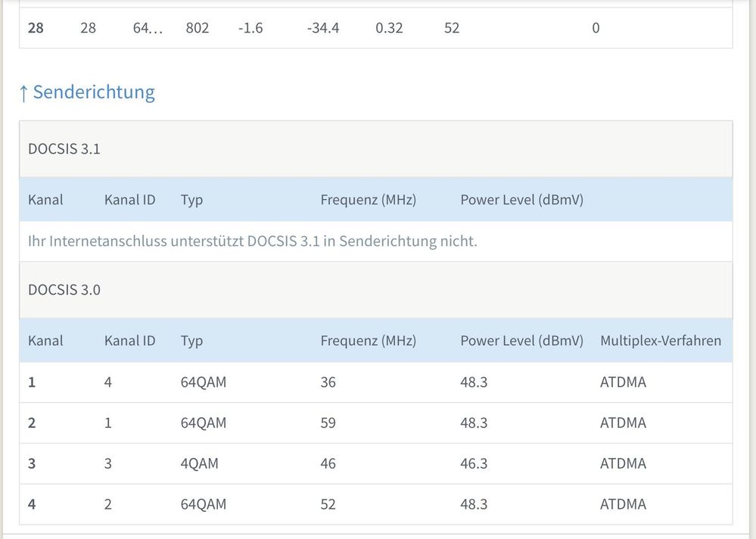Select the DOCSIS 3.0 section header
756x539 pixels.
tap(64, 290)
